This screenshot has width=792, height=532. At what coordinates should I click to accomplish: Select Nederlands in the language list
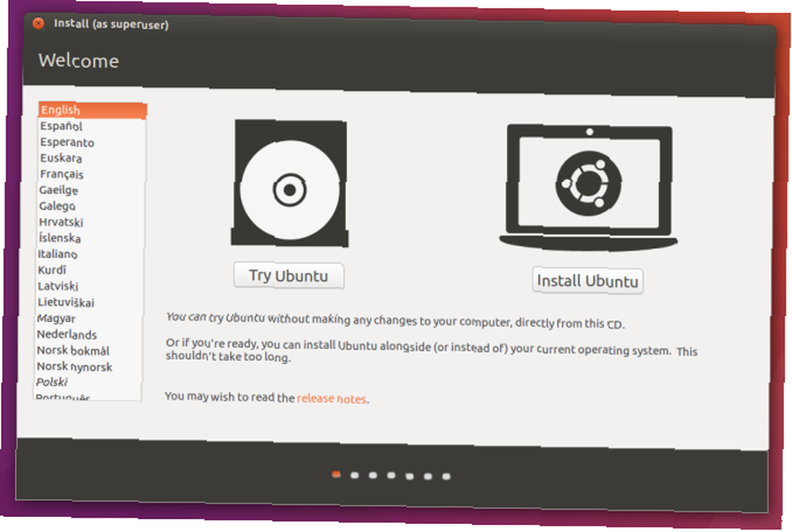coord(89,335)
